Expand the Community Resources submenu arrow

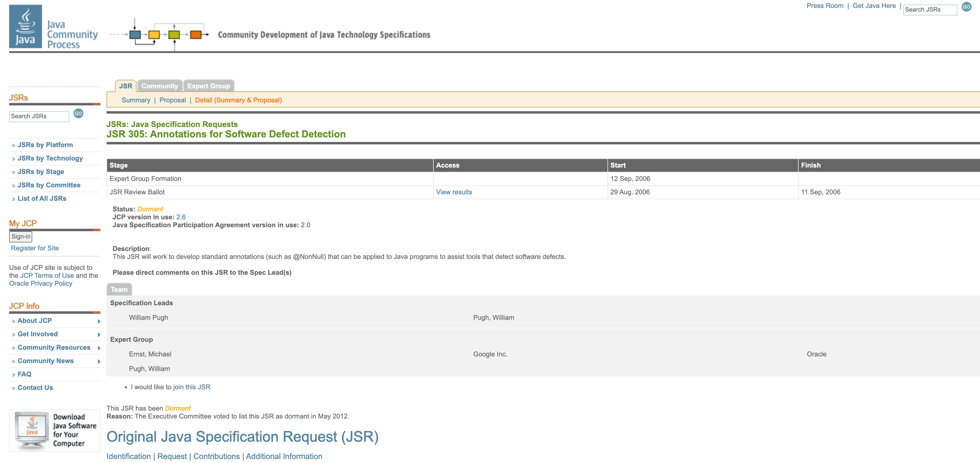tap(99, 348)
